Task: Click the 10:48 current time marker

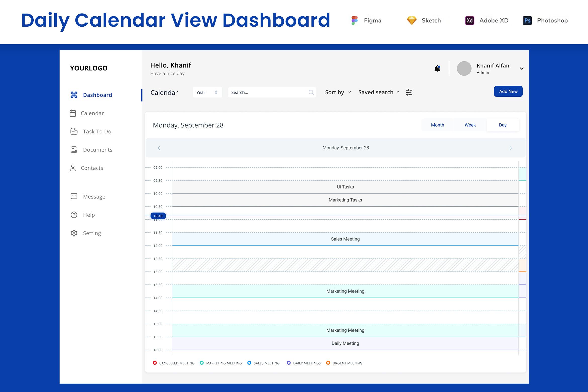Action: click(158, 216)
